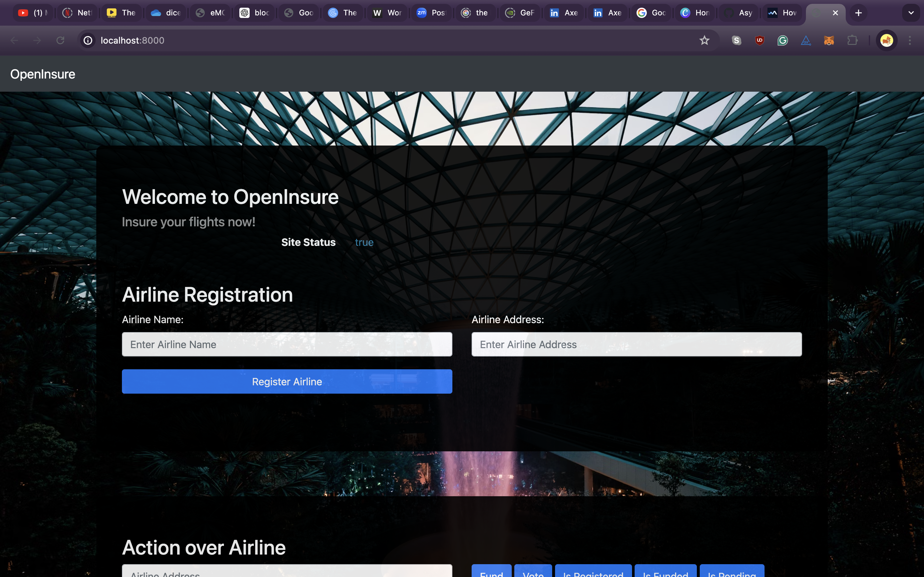
Task: Click the bookmark star icon
Action: pyautogui.click(x=704, y=40)
